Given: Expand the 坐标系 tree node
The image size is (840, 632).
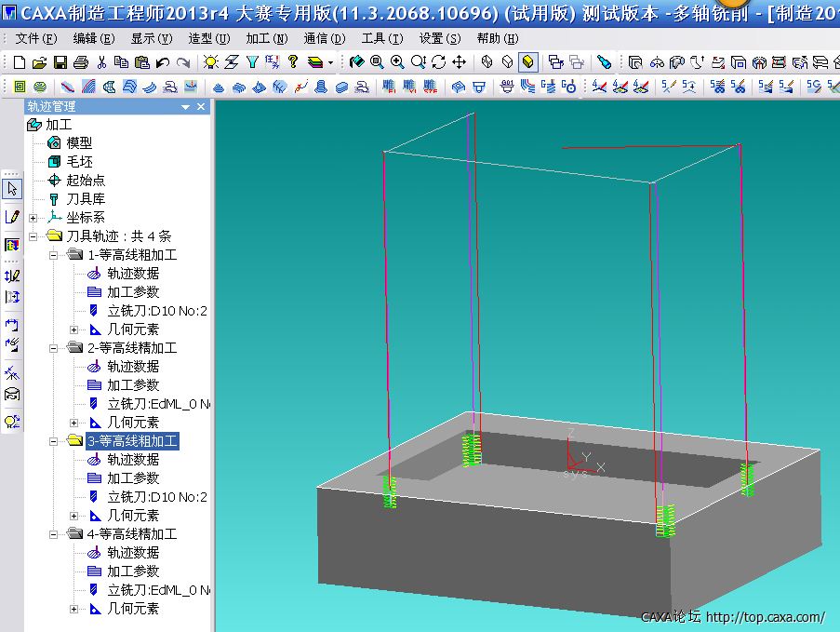Looking at the screenshot, I should click(x=34, y=218).
